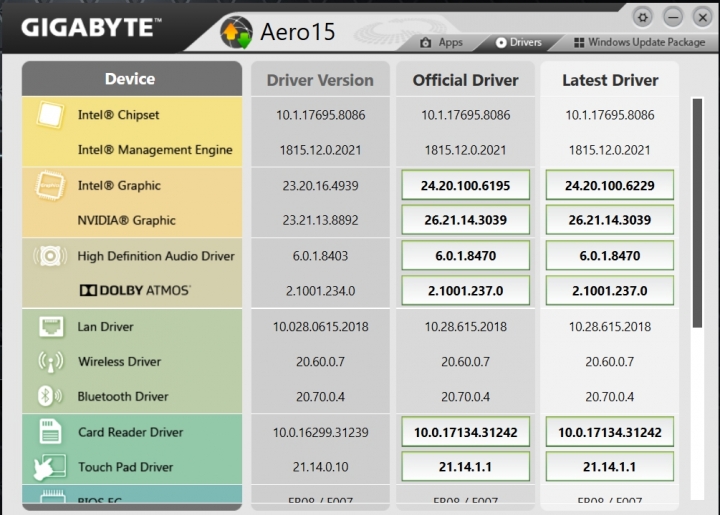Screen dimensions: 720x515
Task: Click the Touch Pad Driver icon
Action: 50,467
